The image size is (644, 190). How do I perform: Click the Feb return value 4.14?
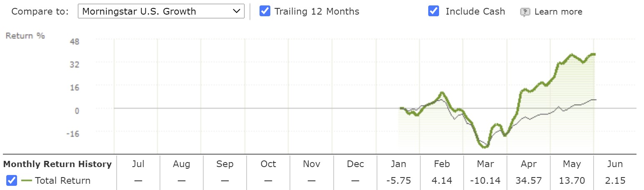click(442, 181)
